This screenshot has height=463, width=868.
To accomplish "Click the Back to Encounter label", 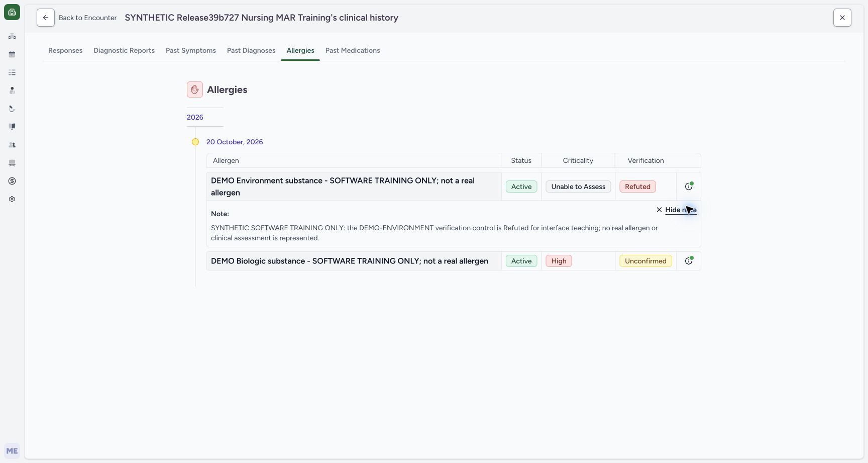I will [88, 18].
